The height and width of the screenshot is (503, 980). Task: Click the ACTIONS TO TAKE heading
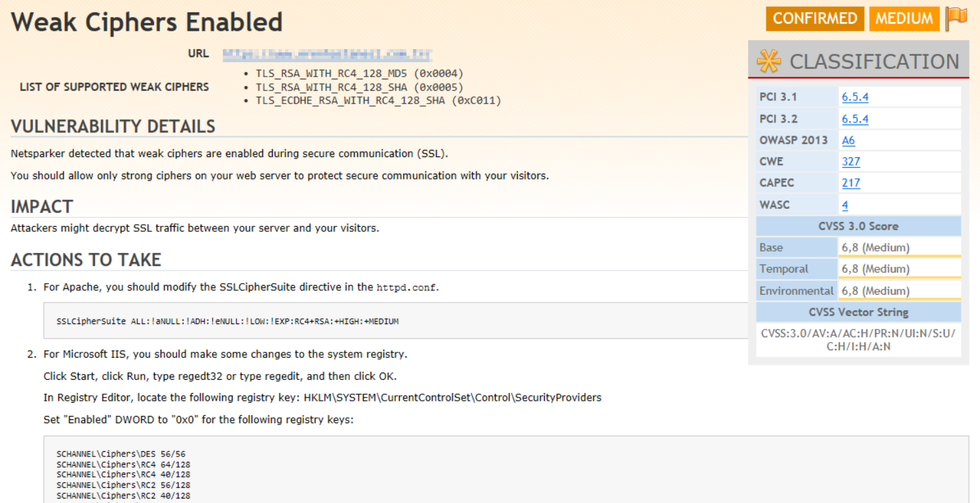86,259
